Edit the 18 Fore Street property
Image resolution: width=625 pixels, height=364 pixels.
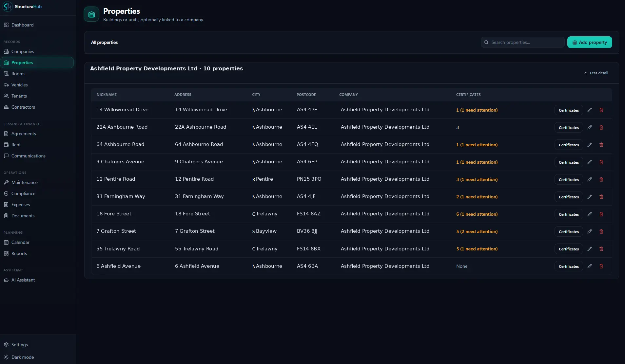tap(590, 214)
